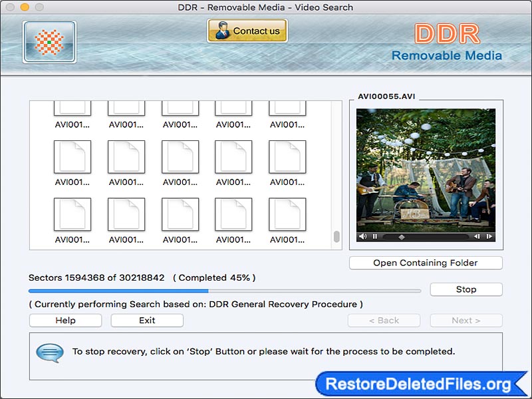Open the Help dialog
532x399 pixels.
65,321
